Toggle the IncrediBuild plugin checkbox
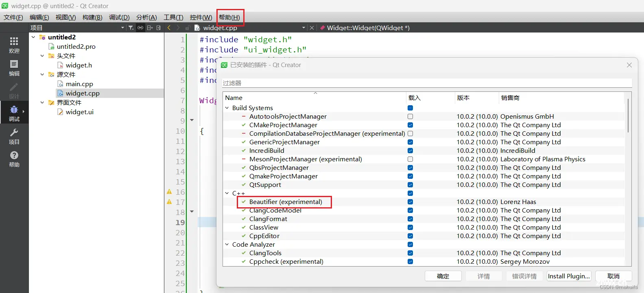Image resolution: width=644 pixels, height=293 pixels. click(x=410, y=150)
